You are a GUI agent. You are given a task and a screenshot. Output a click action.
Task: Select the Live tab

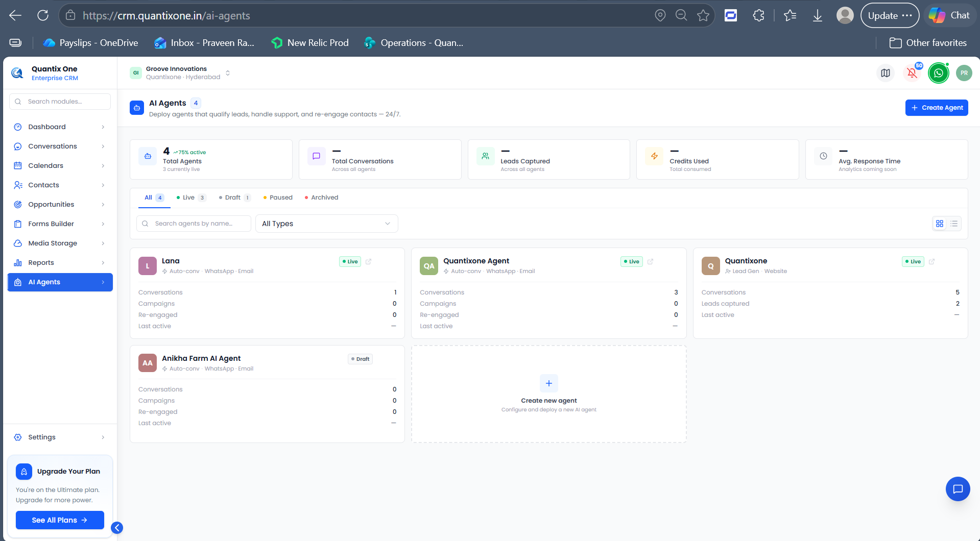click(191, 198)
